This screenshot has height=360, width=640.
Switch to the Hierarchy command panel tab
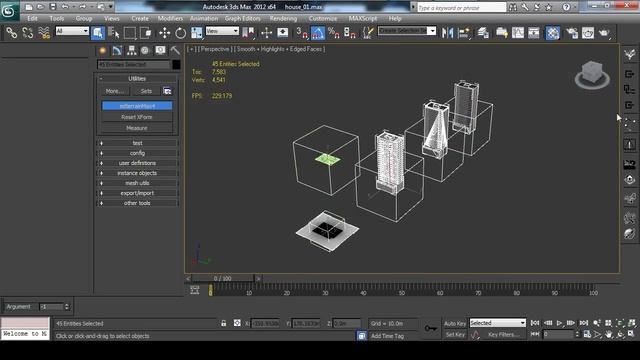tap(131, 50)
